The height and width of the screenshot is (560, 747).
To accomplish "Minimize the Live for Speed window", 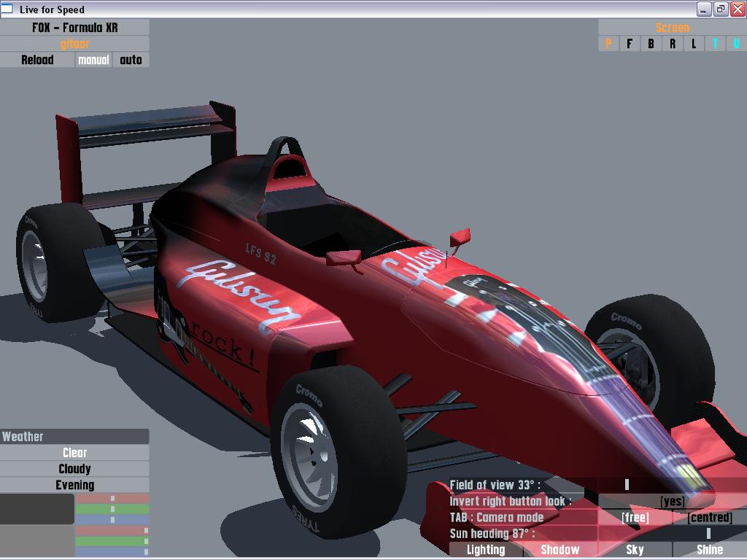I will point(704,9).
